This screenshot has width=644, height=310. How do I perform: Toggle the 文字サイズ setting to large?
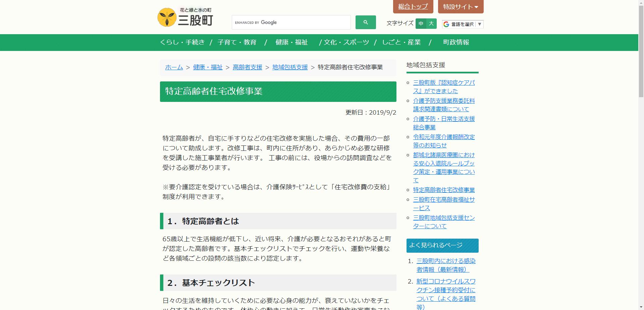pyautogui.click(x=431, y=23)
